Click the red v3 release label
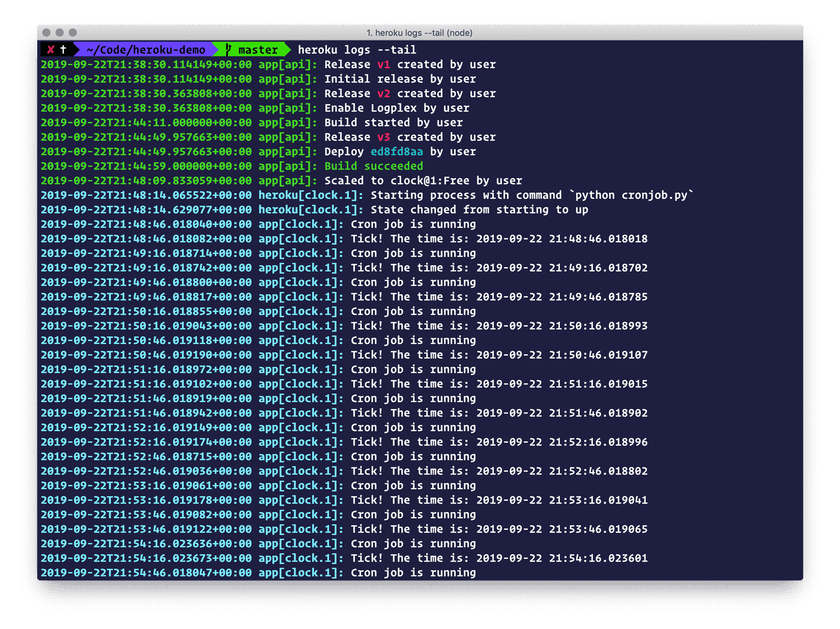Screen dimensions: 840x629 384,137
